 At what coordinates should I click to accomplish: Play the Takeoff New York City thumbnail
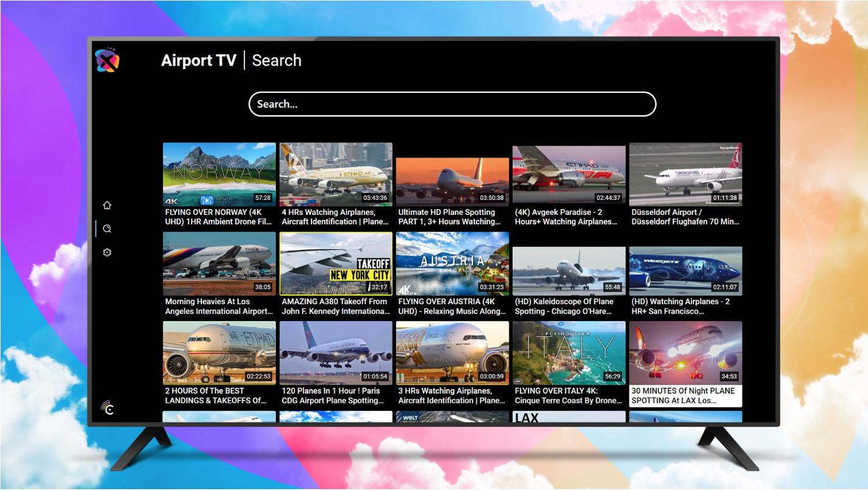(x=336, y=263)
